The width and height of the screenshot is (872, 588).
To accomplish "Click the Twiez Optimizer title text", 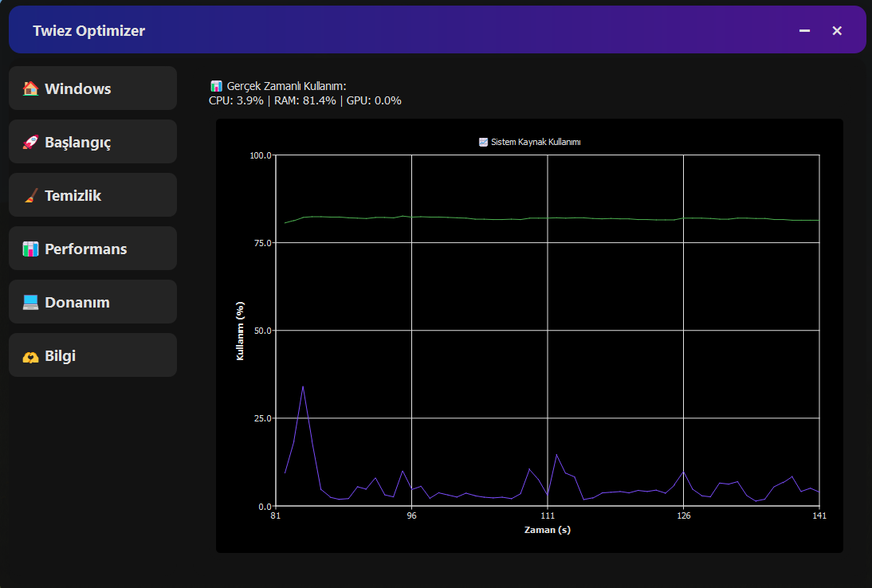I will pyautogui.click(x=89, y=30).
